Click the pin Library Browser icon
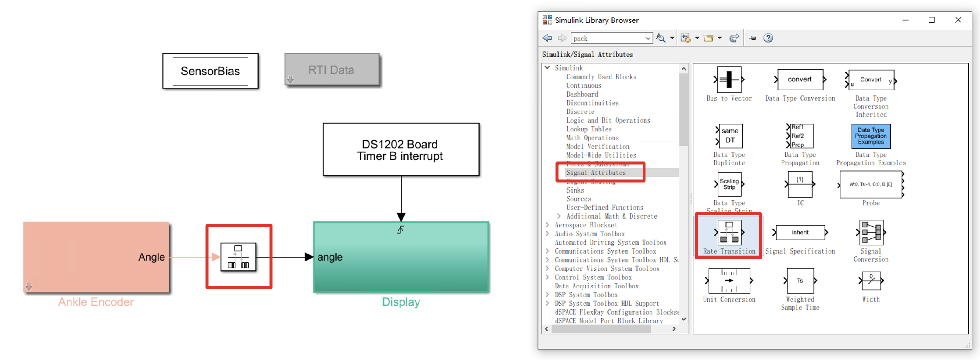The image size is (980, 360). pyautogui.click(x=752, y=38)
